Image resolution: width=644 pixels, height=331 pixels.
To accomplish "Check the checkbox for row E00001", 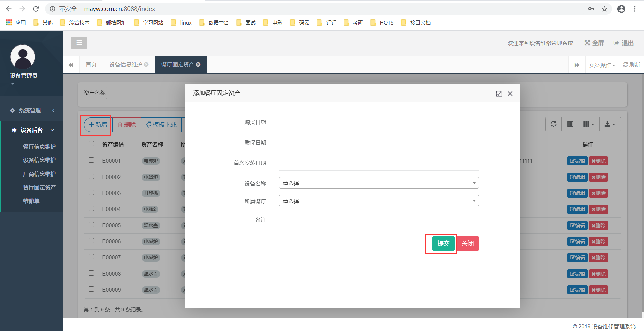I will (91, 160).
